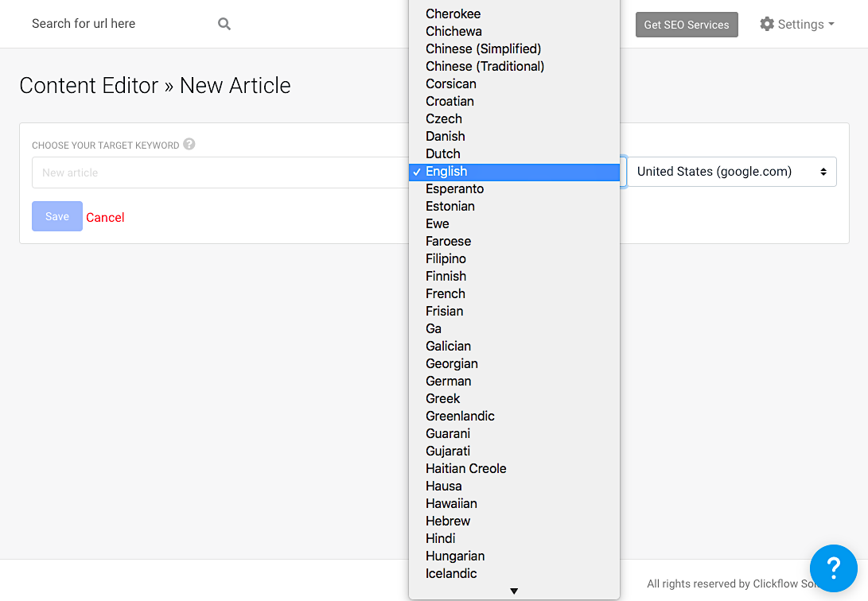Screen dimensions: 868x601
Task: Pick Croatian in the dropdown list
Action: pos(514,101)
